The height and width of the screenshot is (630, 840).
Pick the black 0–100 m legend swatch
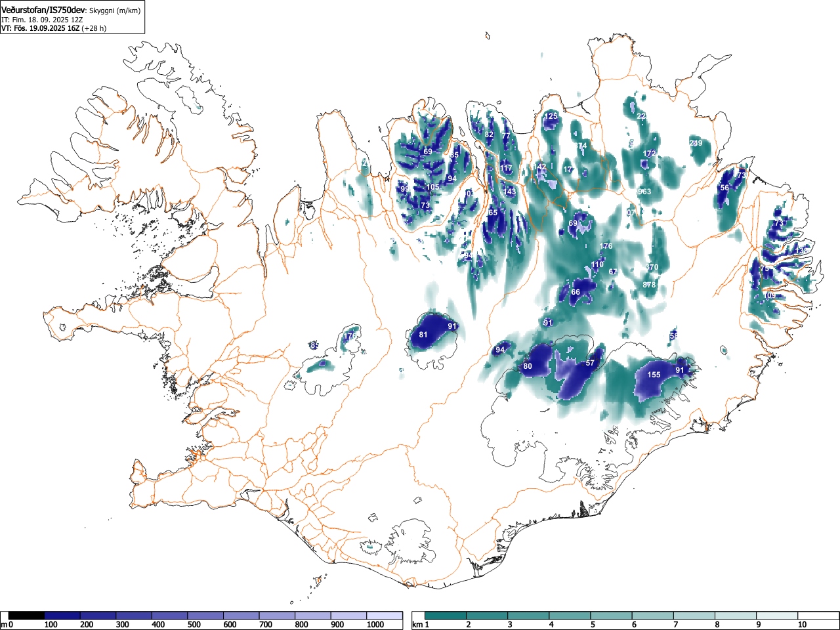tap(26, 616)
